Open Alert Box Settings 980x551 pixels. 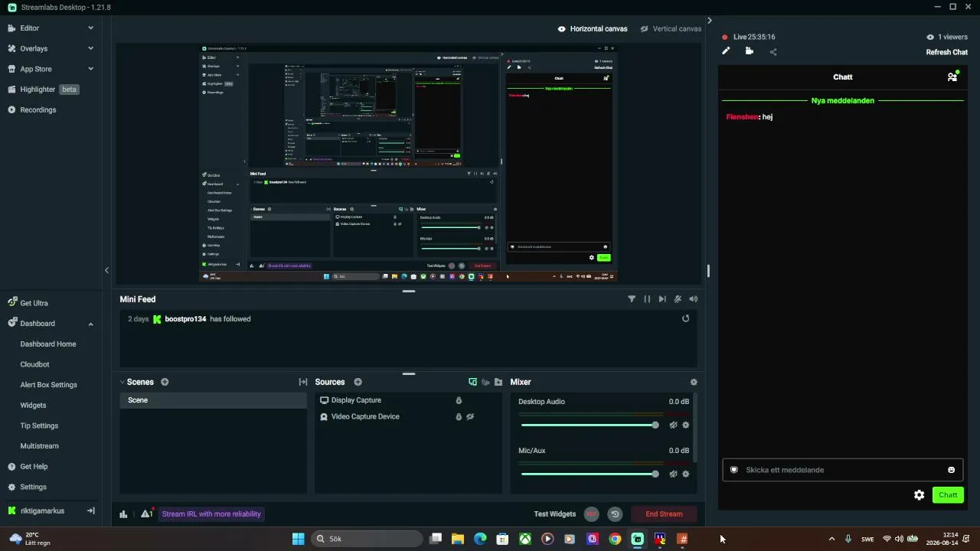coord(48,385)
